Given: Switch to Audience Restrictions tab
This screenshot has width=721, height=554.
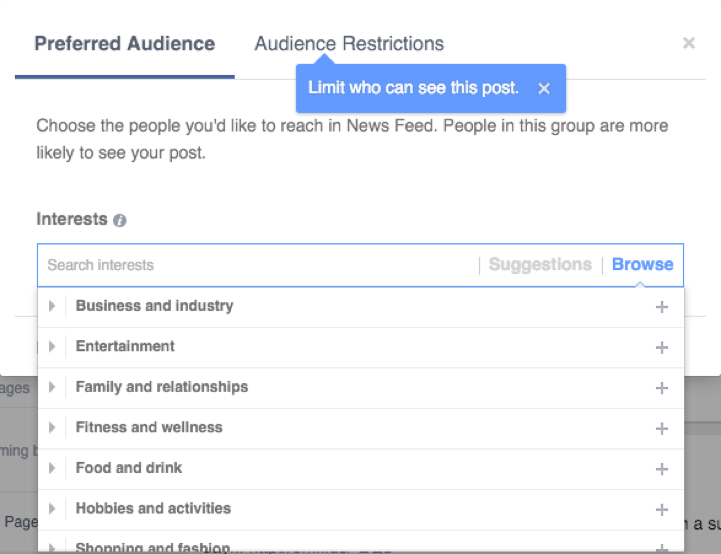Looking at the screenshot, I should click(349, 44).
